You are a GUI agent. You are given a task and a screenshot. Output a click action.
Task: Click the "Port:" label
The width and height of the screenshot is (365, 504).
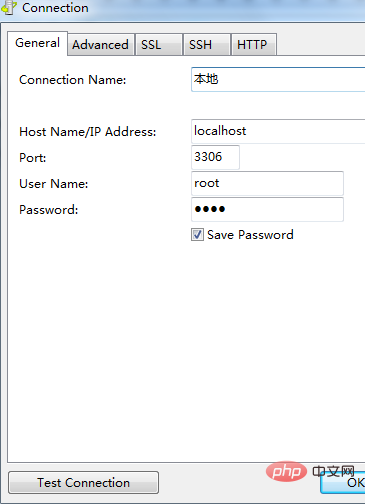point(33,158)
